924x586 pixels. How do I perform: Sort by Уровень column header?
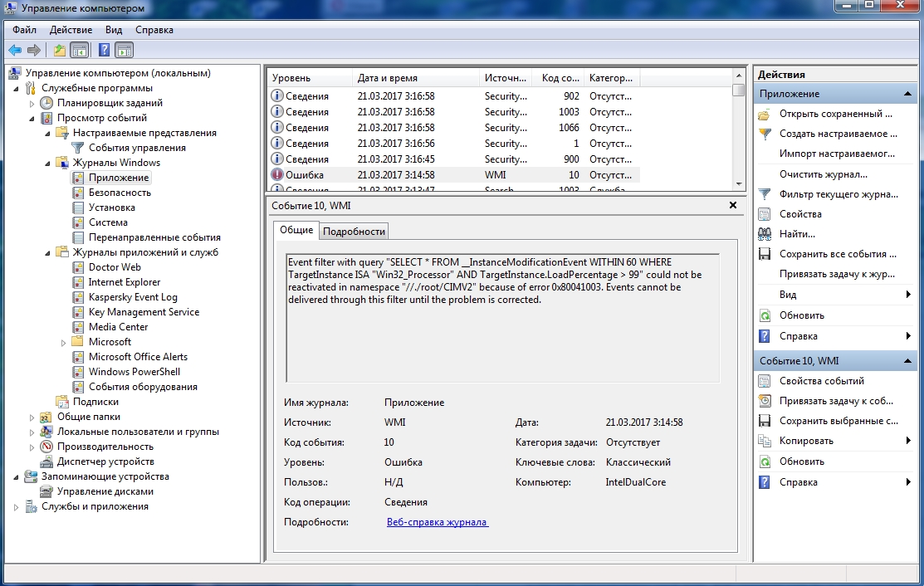click(310, 78)
